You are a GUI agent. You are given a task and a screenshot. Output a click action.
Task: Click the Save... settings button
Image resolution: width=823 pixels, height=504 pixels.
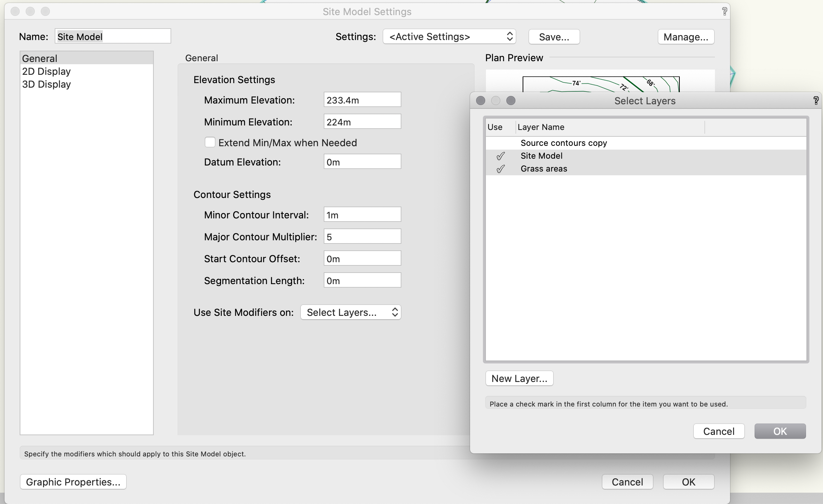554,37
